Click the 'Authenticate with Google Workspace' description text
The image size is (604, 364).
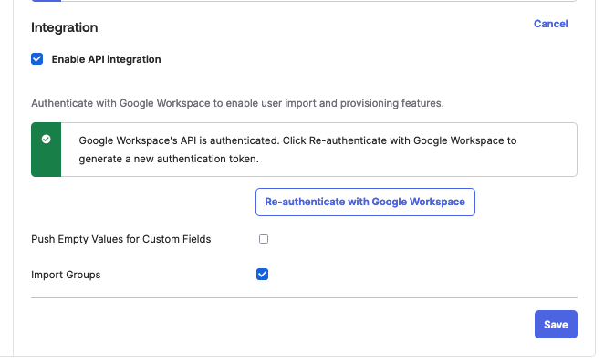click(x=237, y=103)
